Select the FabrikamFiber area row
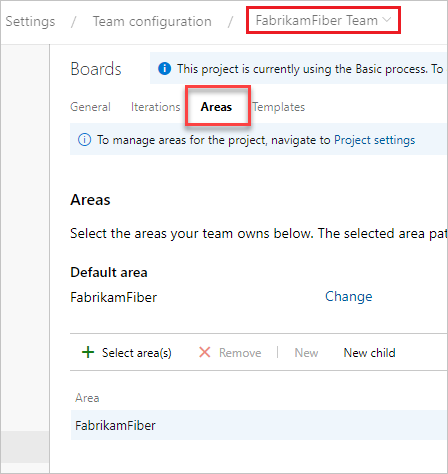The height and width of the screenshot is (474, 448). coord(259,425)
